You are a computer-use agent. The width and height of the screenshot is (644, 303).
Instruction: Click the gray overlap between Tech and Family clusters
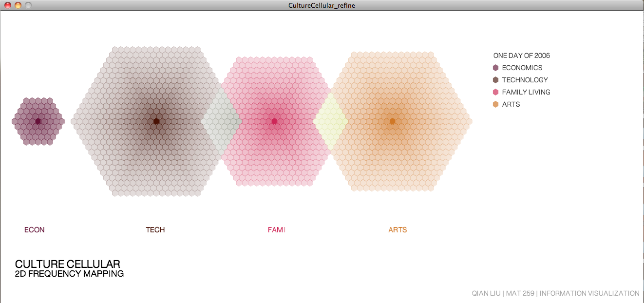221,121
